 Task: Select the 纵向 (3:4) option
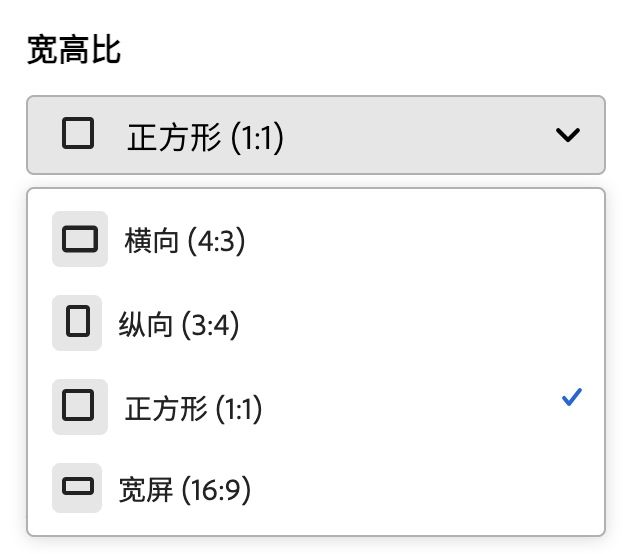[316, 323]
